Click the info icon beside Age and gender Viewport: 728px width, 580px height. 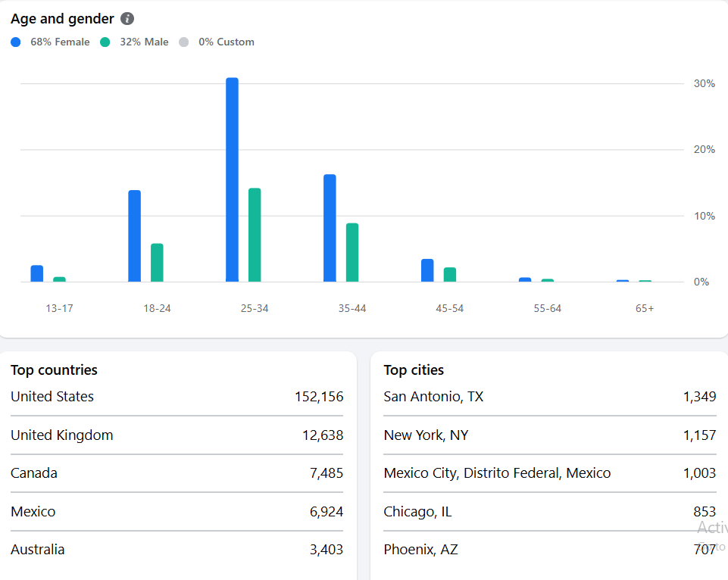127,19
